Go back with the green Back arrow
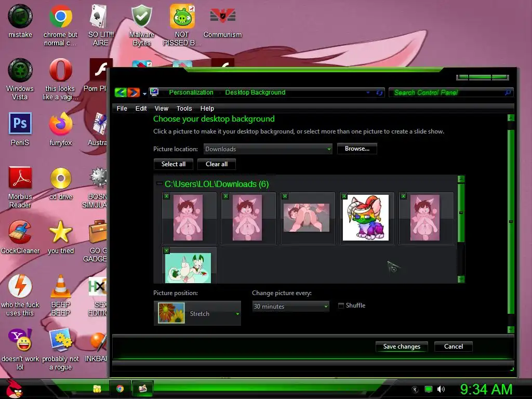 pos(121,92)
